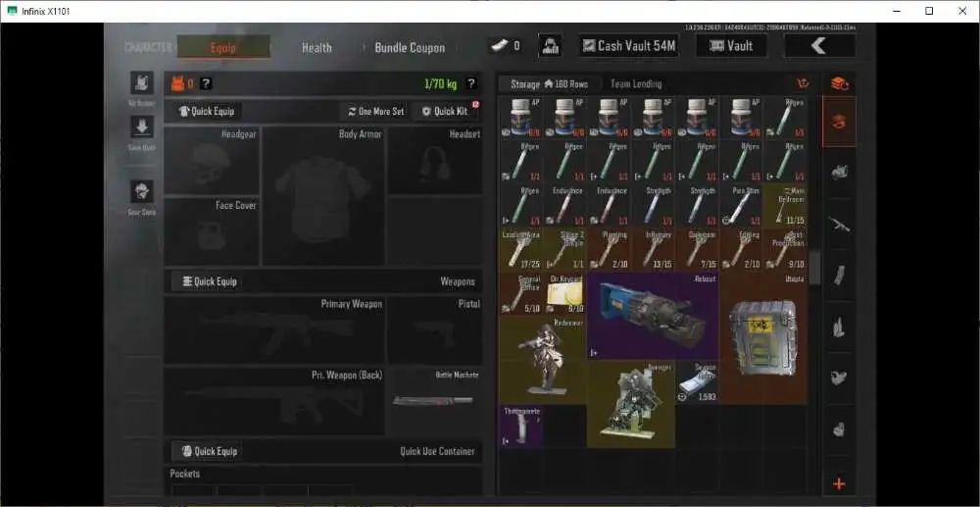Select the Storage 160 Rows tab
The height and width of the screenshot is (507, 980).
pos(549,83)
